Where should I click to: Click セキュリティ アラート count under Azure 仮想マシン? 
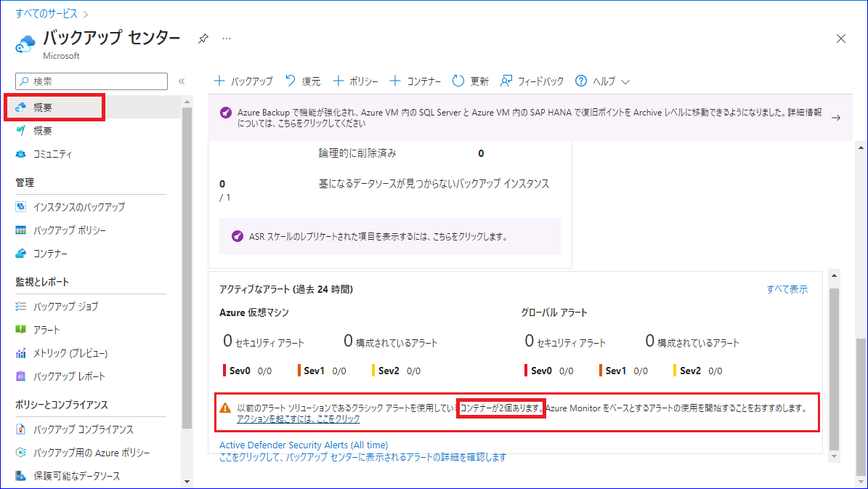pyautogui.click(x=264, y=342)
